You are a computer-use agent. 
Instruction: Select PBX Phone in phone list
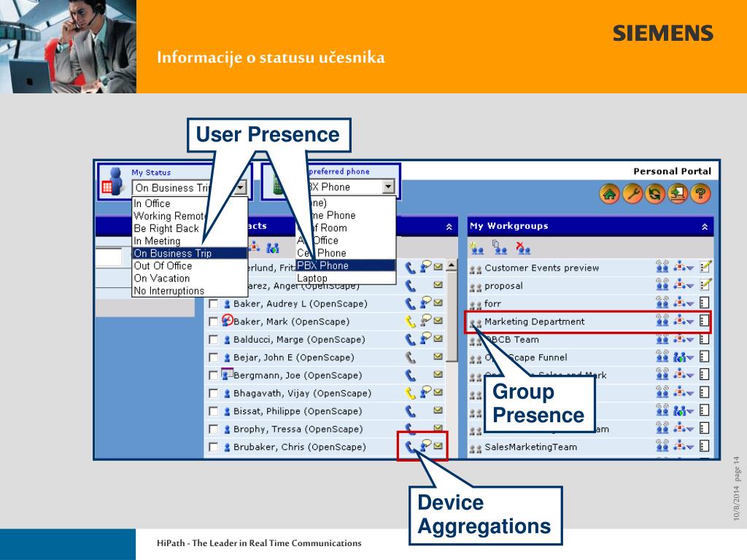[x=345, y=265]
